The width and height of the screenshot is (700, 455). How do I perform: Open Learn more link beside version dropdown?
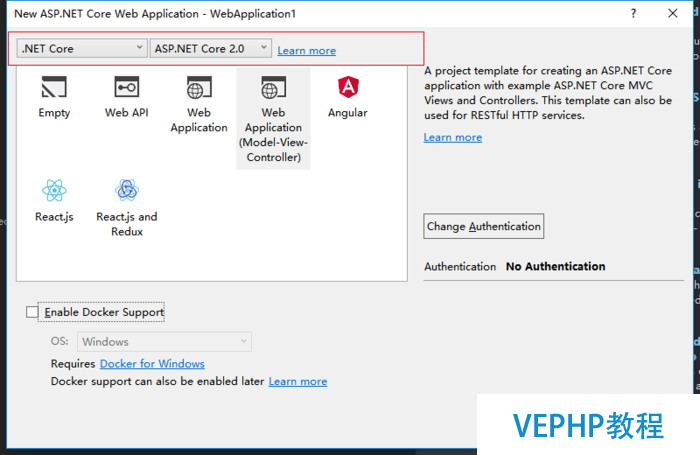(x=307, y=50)
